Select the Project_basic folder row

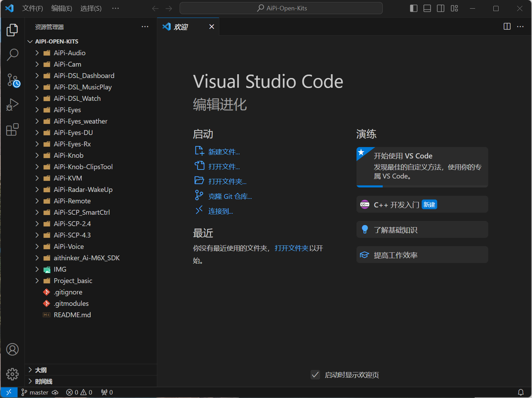(91, 281)
